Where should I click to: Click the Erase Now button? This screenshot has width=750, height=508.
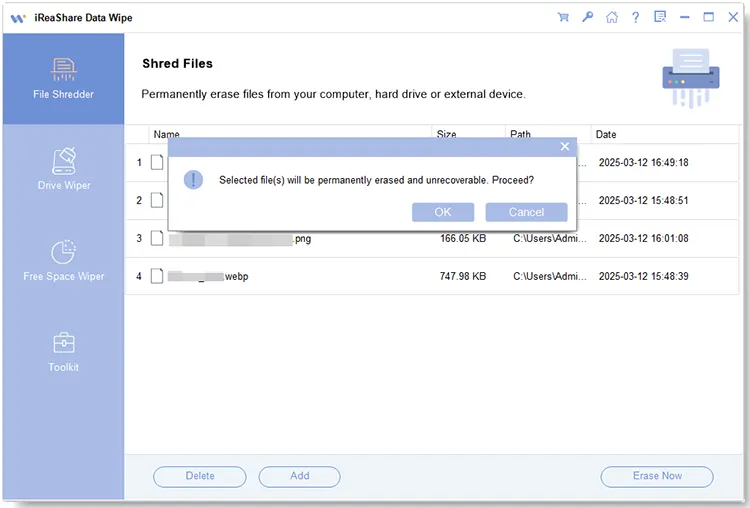pyautogui.click(x=657, y=476)
